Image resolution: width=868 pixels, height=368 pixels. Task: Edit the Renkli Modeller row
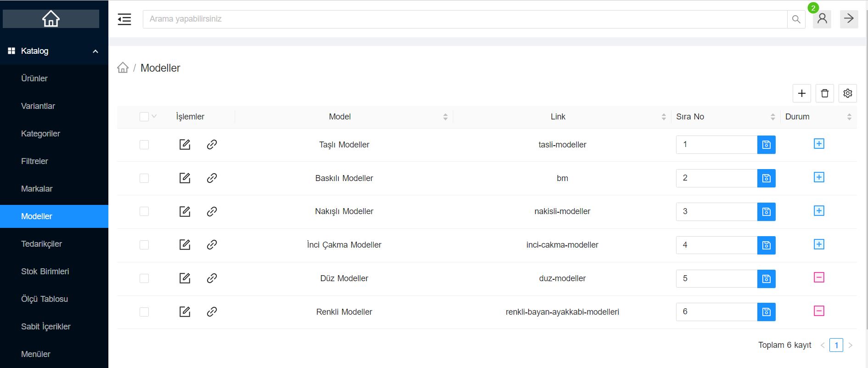point(185,312)
